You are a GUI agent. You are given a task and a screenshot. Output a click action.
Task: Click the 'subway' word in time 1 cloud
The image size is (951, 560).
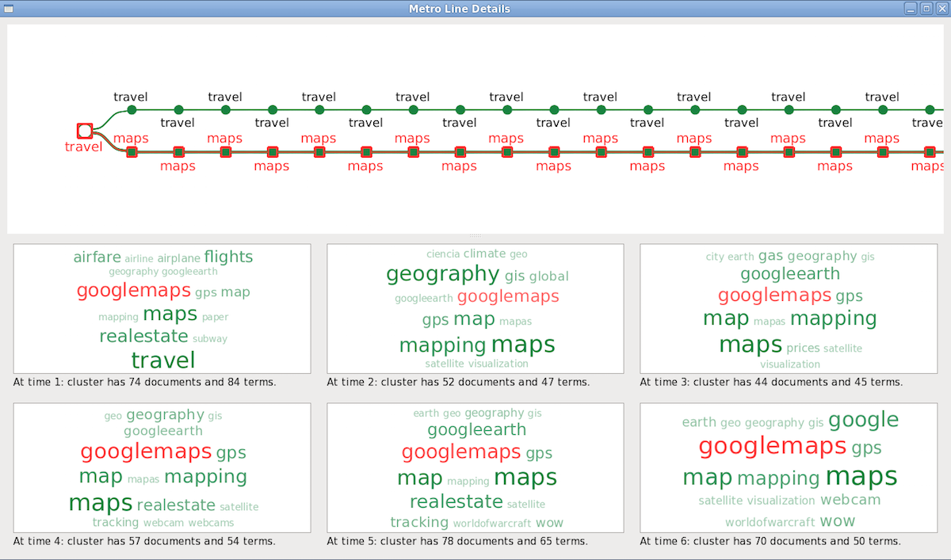(209, 339)
